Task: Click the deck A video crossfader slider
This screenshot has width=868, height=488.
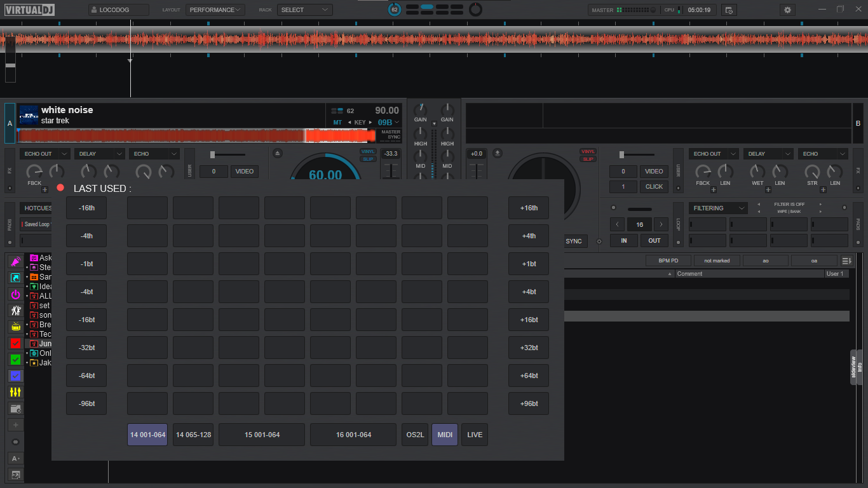Action: pos(227,154)
